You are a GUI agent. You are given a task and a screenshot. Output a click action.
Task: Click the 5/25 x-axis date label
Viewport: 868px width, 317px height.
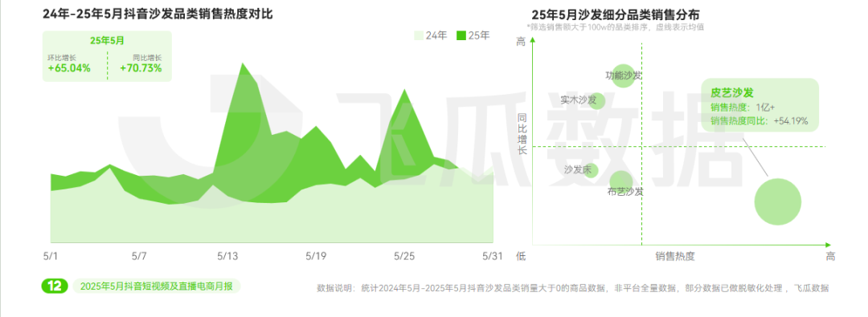[404, 256]
